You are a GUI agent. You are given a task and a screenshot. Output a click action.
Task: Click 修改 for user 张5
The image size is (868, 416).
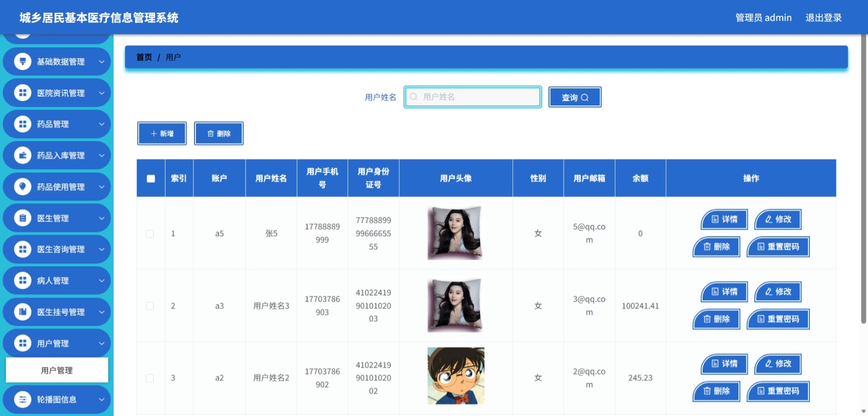[778, 219]
